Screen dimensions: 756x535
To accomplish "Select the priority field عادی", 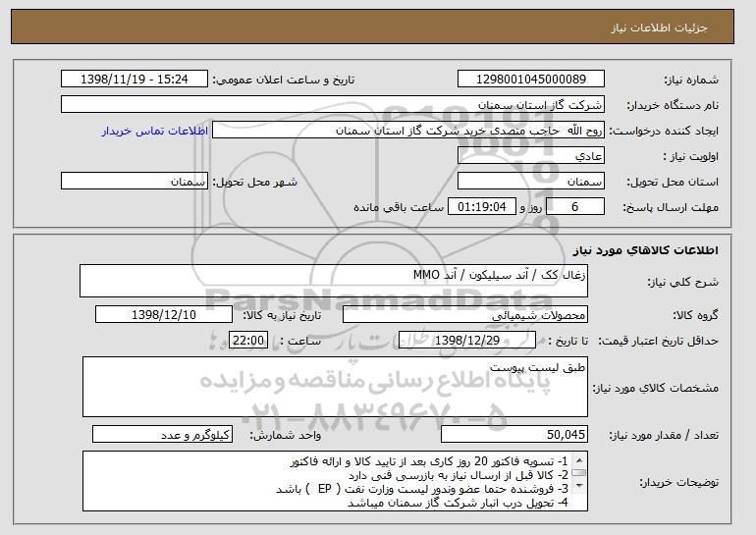I will [531, 156].
